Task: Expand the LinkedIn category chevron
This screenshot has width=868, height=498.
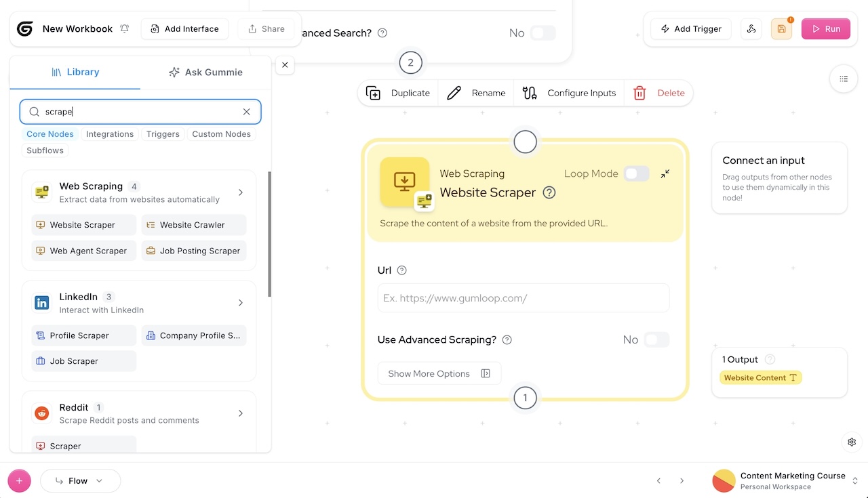Action: point(241,303)
